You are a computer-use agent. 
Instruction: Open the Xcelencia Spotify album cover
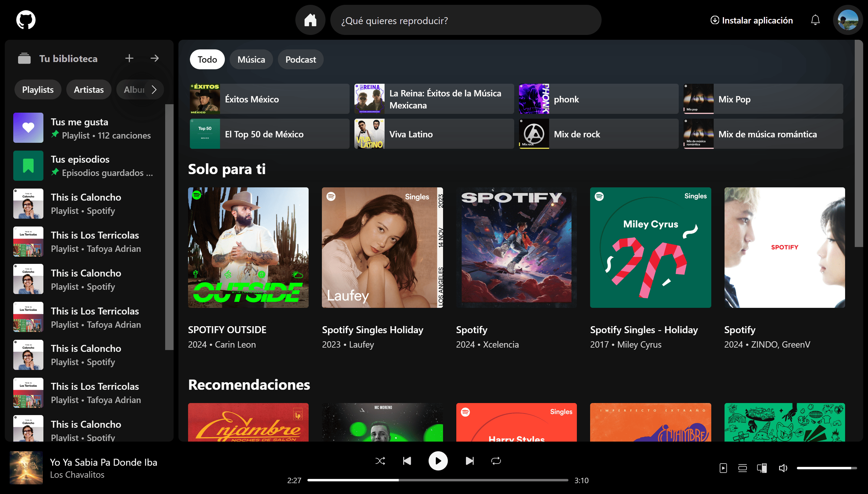click(516, 247)
